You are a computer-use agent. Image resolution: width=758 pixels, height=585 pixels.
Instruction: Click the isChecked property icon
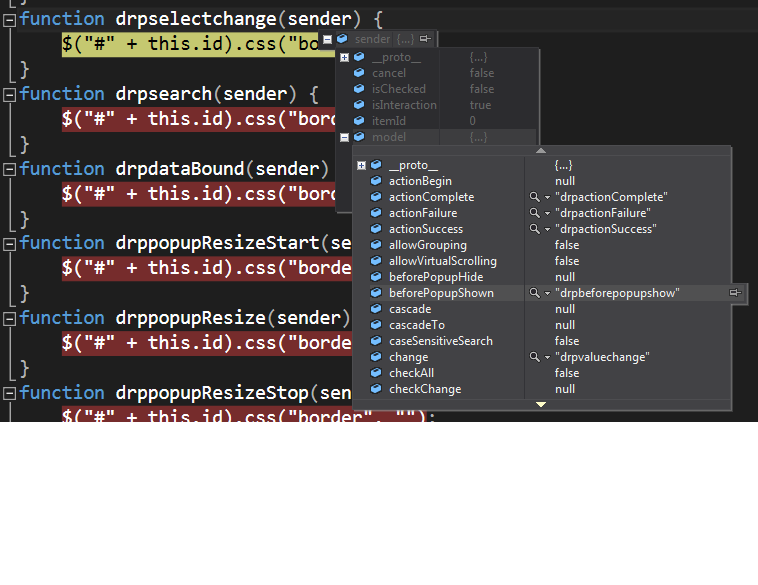(359, 88)
